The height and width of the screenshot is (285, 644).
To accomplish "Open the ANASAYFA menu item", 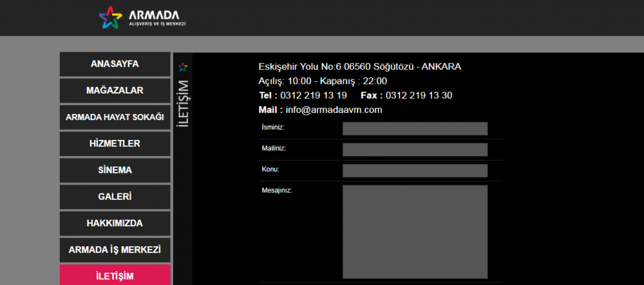I will pyautogui.click(x=115, y=64).
